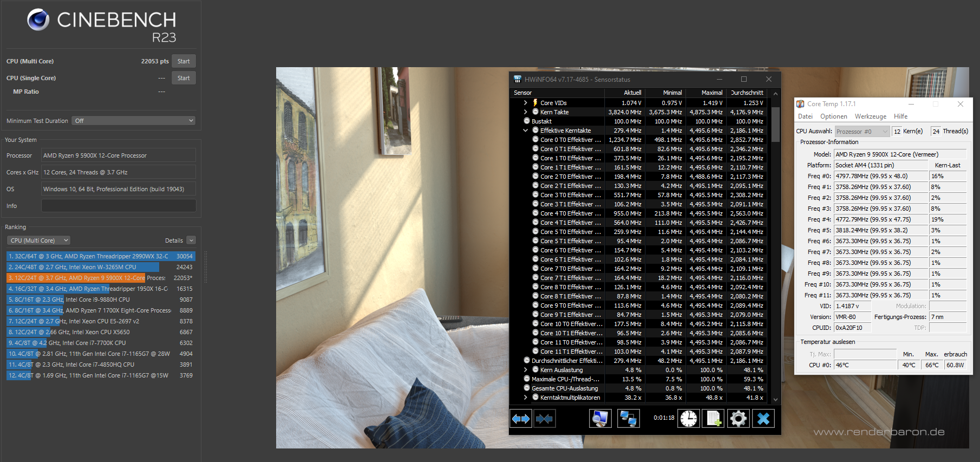Screen dimensions: 980x462
Task: Click the Core Temp power value 60.8W
Action: pyautogui.click(x=956, y=365)
